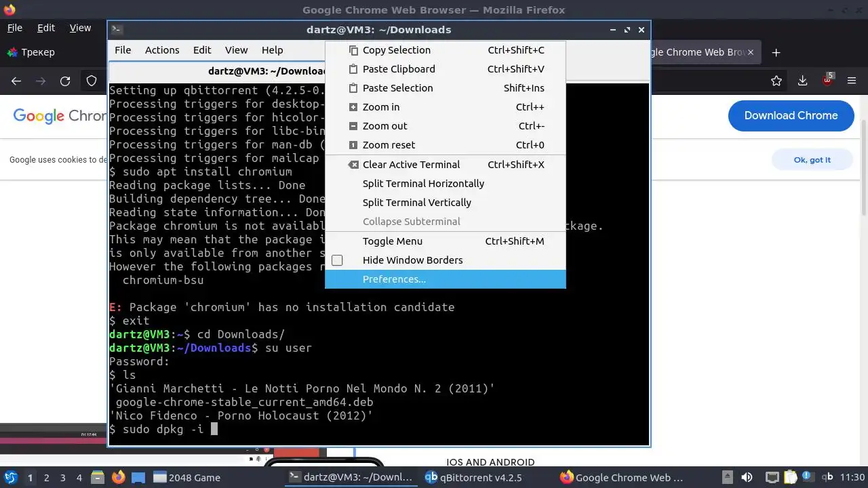This screenshot has height=488, width=868.
Task: Open the Firefox downloads panel
Action: click(802, 81)
